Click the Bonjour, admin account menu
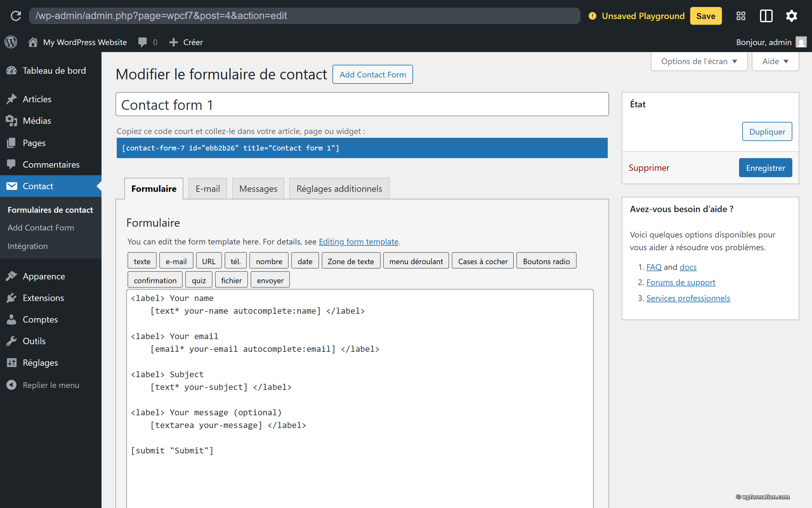Image resolution: width=812 pixels, height=508 pixels. point(771,42)
